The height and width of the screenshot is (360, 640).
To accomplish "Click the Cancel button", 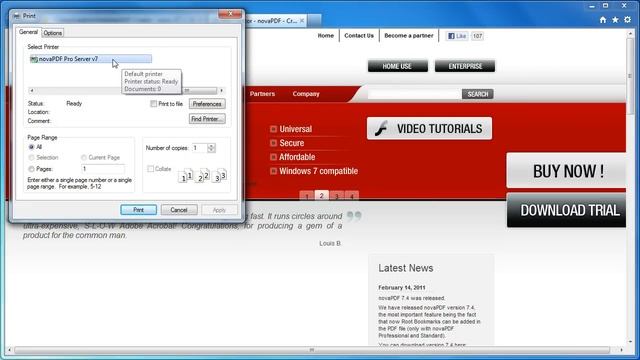I will (x=179, y=210).
